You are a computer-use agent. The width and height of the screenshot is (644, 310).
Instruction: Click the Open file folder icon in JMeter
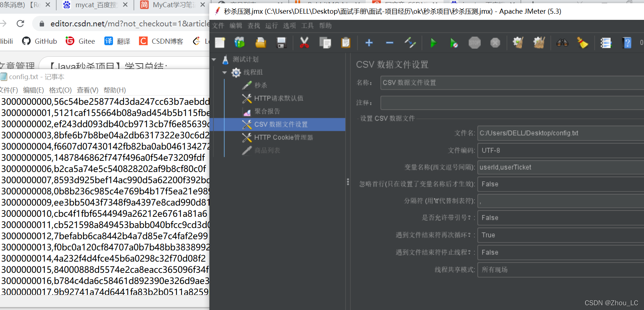[x=261, y=43]
